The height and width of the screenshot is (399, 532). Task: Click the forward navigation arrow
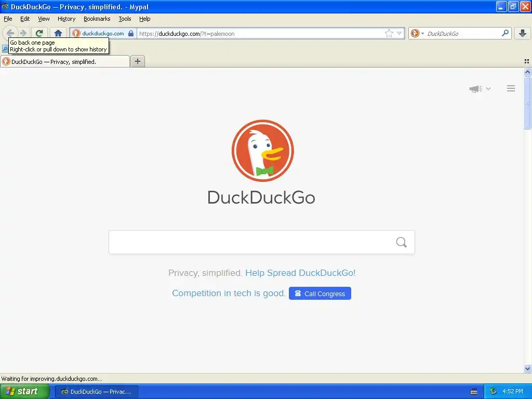click(23, 33)
